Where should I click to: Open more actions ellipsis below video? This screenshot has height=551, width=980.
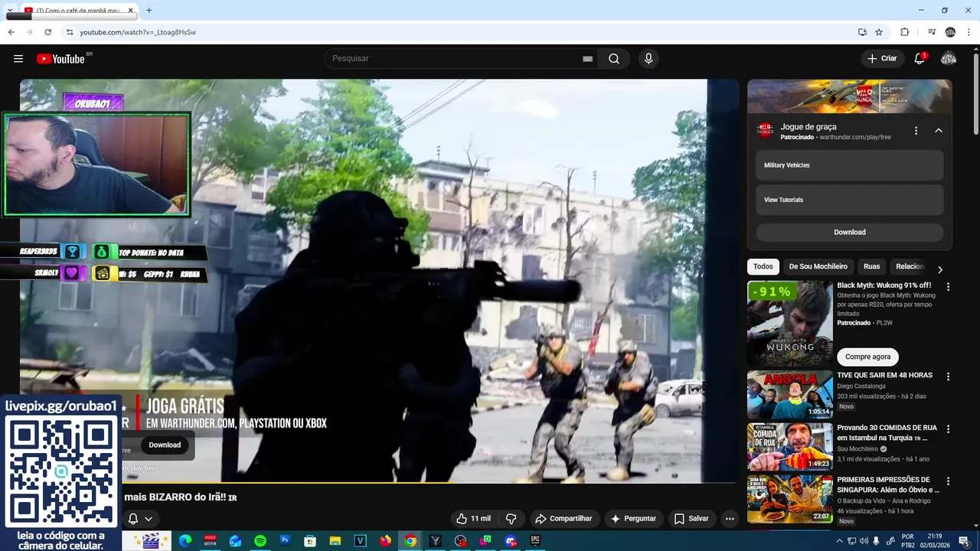pyautogui.click(x=730, y=519)
